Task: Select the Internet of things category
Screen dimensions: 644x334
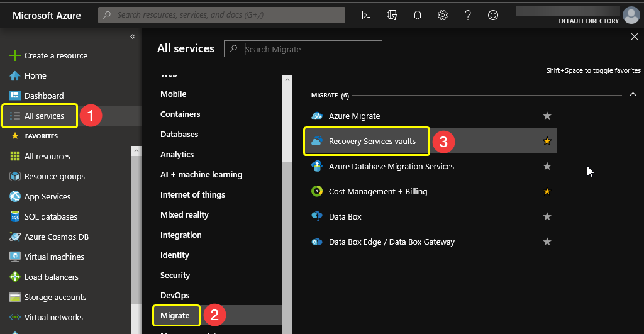Action: [192, 195]
